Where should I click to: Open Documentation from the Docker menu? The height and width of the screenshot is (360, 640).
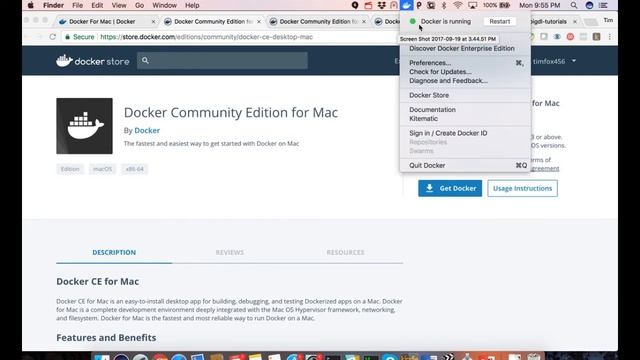(432, 110)
